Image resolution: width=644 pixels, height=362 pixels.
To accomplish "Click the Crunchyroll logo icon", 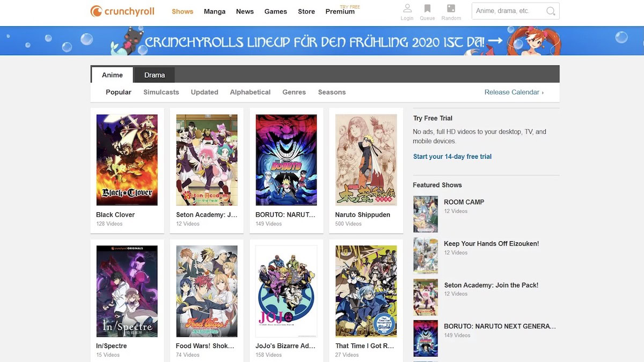I will coord(97,11).
